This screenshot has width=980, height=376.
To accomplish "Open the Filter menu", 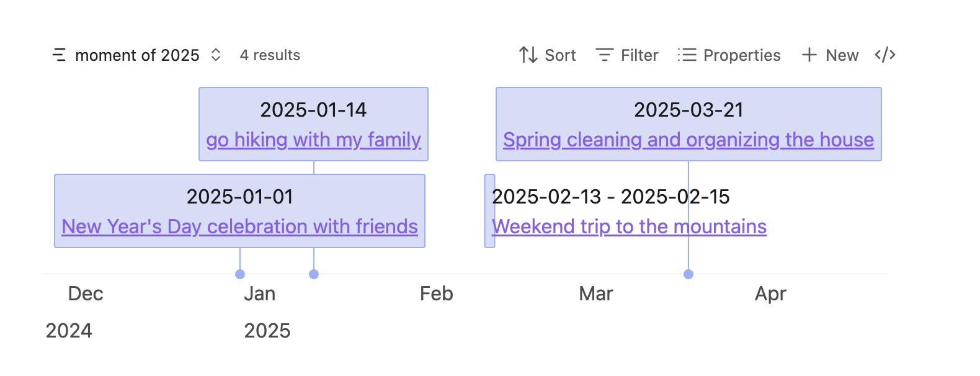I will [x=639, y=55].
